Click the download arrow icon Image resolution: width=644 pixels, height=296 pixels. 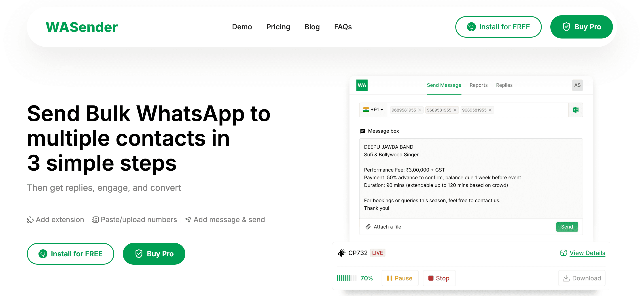coord(566,278)
